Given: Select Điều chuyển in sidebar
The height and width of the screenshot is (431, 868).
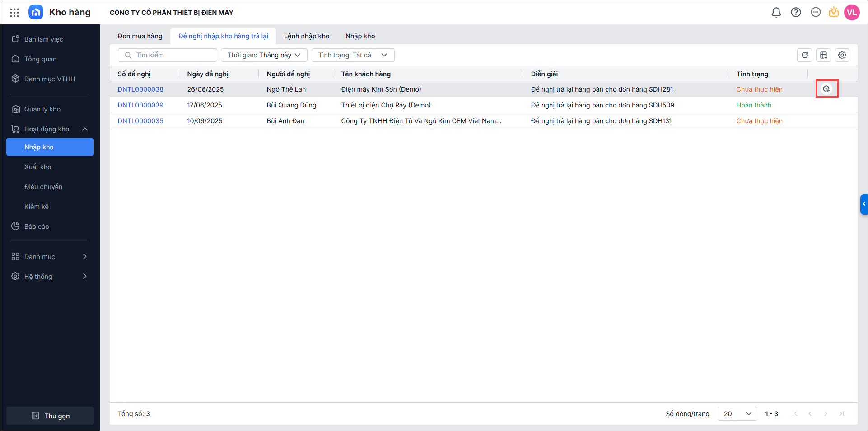Looking at the screenshot, I should 50,187.
